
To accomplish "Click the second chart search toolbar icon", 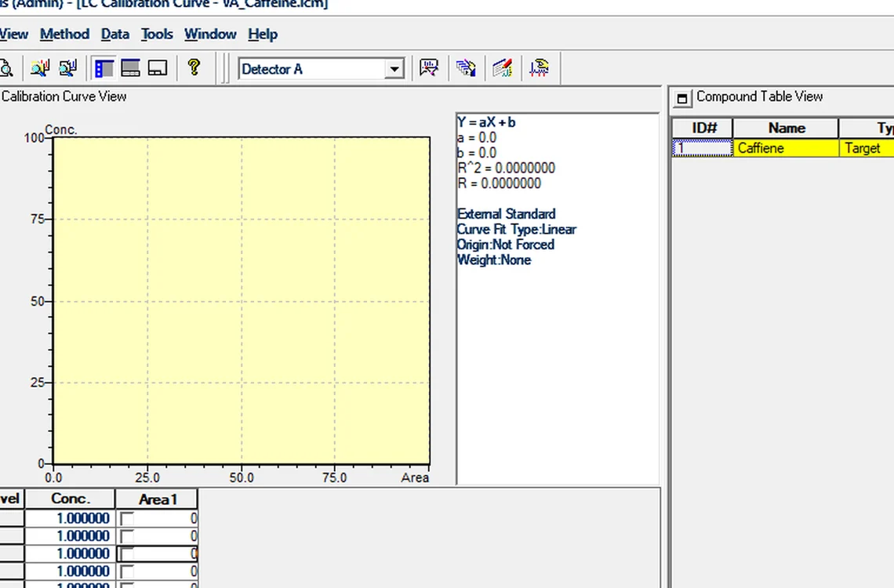I will tap(68, 68).
